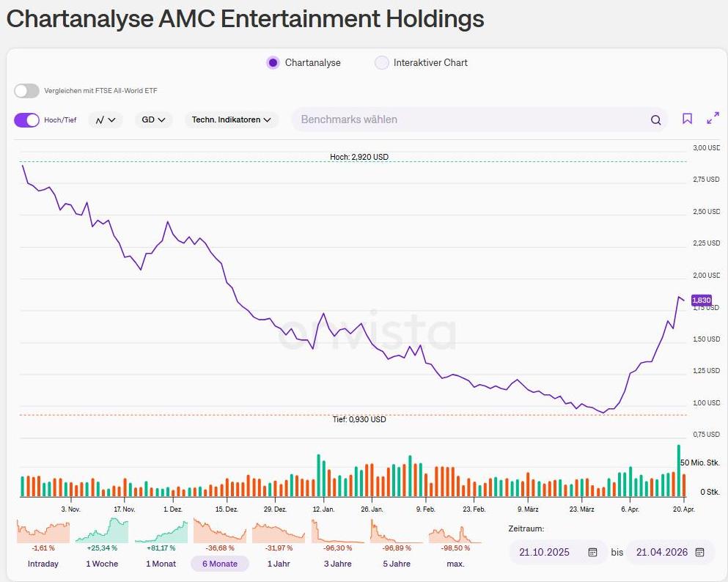Select the Interaktiver Chart radio button

click(381, 63)
